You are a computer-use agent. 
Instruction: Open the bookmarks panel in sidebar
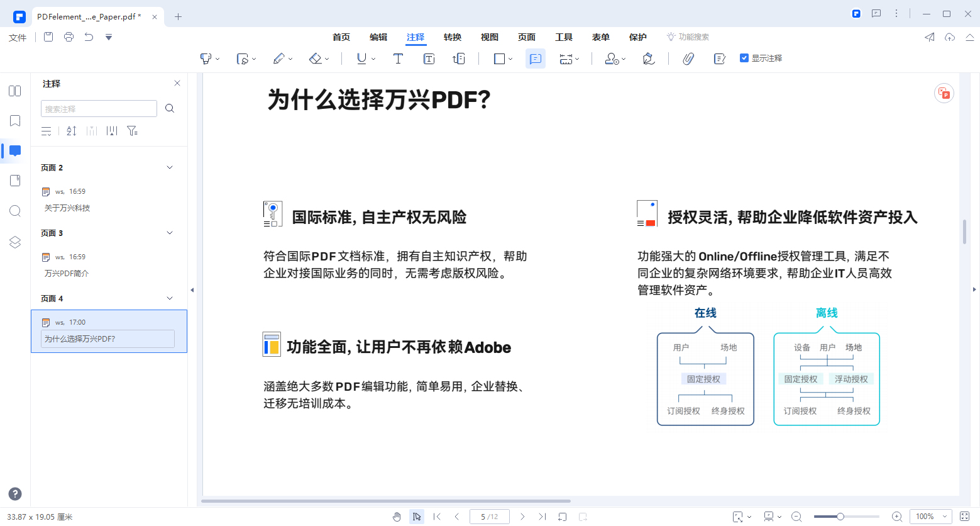(15, 121)
